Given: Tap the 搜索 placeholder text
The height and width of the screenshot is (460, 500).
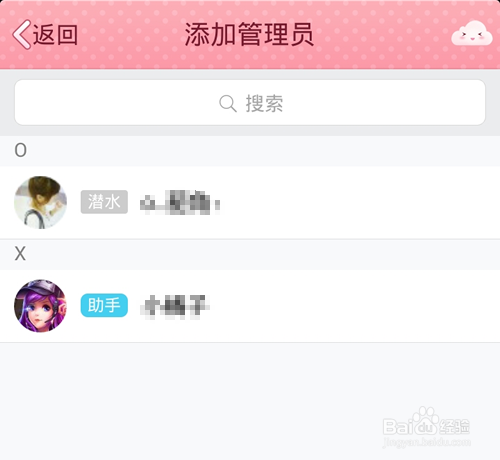Looking at the screenshot, I should point(264,103).
